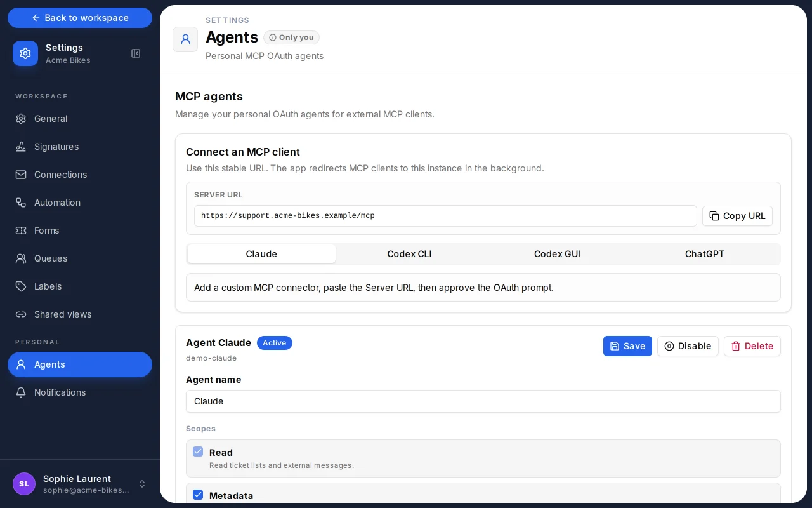Image resolution: width=812 pixels, height=508 pixels.
Task: Click the Active status badge
Action: click(275, 343)
